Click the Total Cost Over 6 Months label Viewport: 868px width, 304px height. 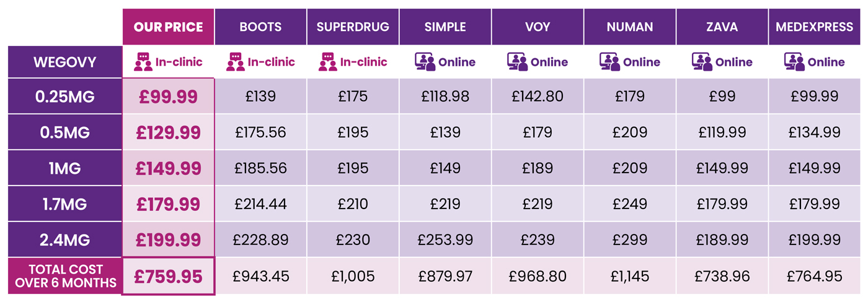pyautogui.click(x=64, y=276)
